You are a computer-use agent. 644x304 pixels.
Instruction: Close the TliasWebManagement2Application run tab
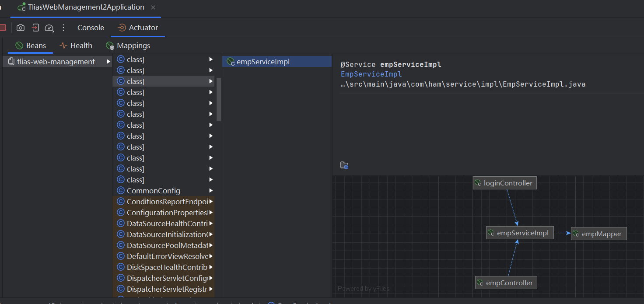pos(153,7)
